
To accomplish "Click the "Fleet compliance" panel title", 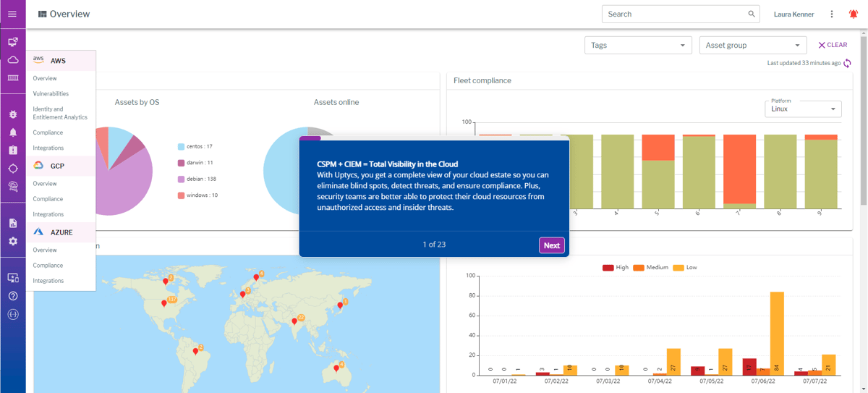I will tap(482, 80).
